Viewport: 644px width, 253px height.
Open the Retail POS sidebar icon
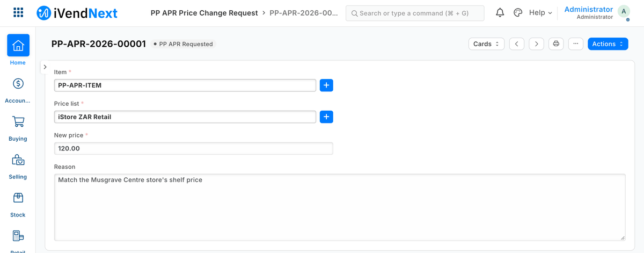(18, 236)
